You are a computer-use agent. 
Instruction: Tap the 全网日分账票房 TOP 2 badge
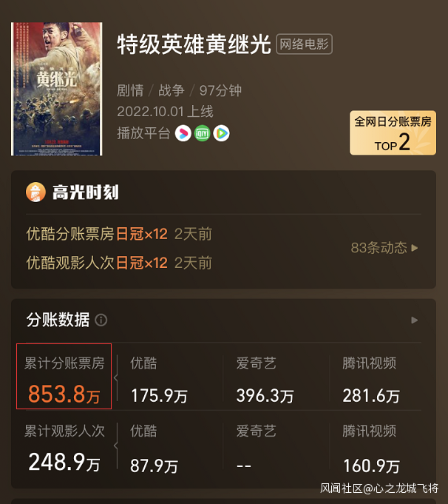pyautogui.click(x=393, y=132)
